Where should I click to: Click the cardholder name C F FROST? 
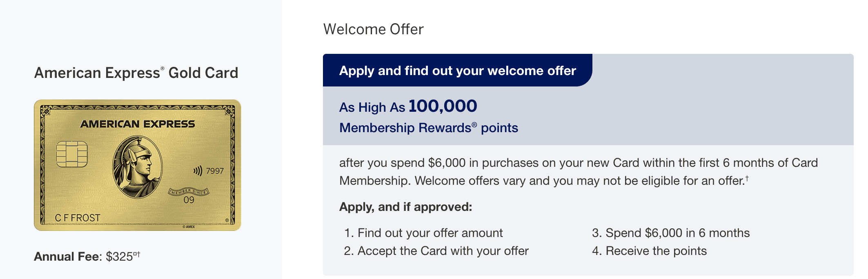(x=78, y=218)
